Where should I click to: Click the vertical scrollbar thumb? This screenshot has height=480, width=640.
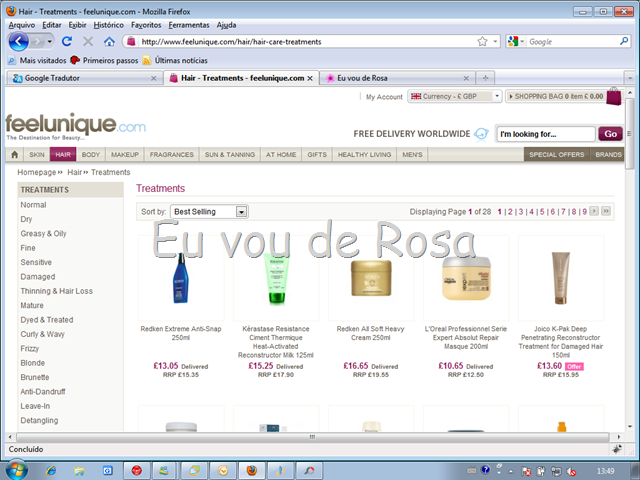click(x=630, y=133)
